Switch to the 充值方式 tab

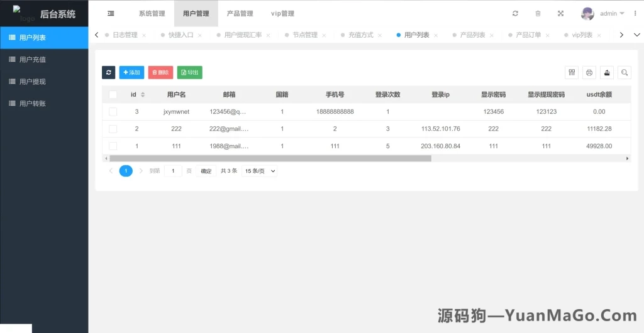360,35
